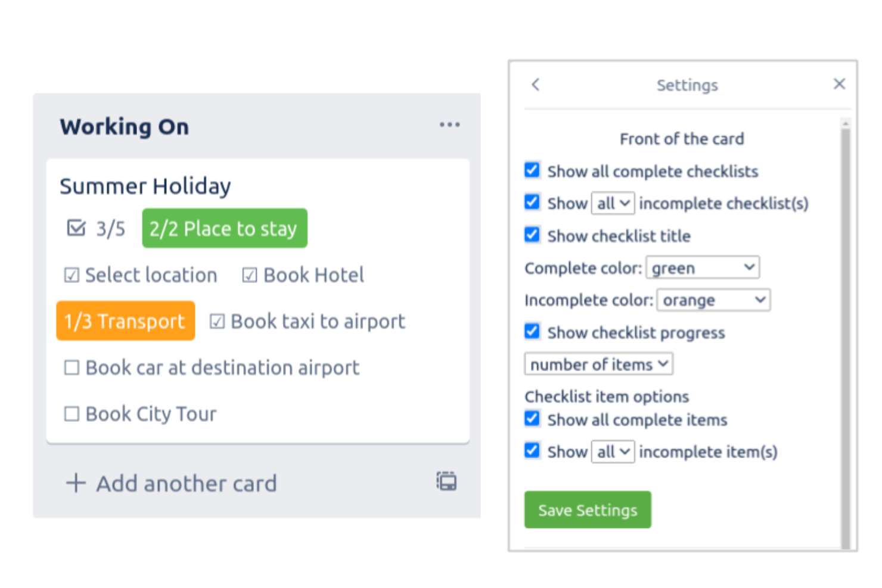Screen dimensions: 882x588
Task: Click the Settings panel title
Action: (x=687, y=85)
